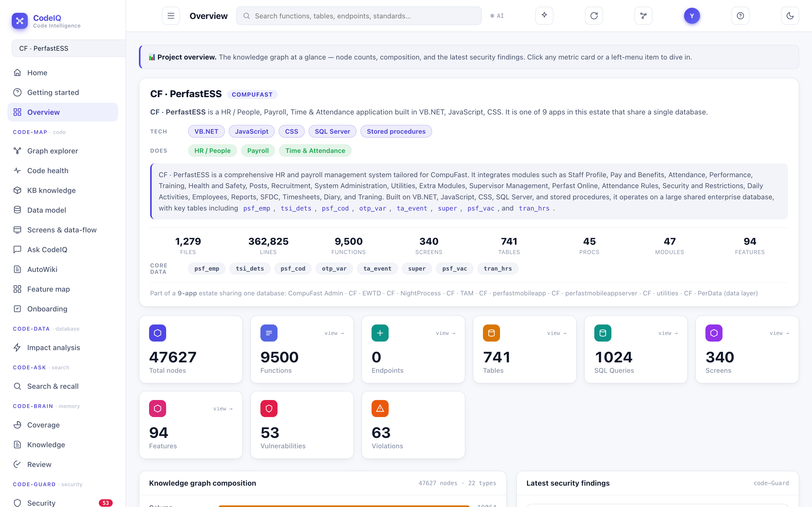Image resolution: width=812 pixels, height=507 pixels.
Task: Click the orange Violations warning icon
Action: coord(380,409)
